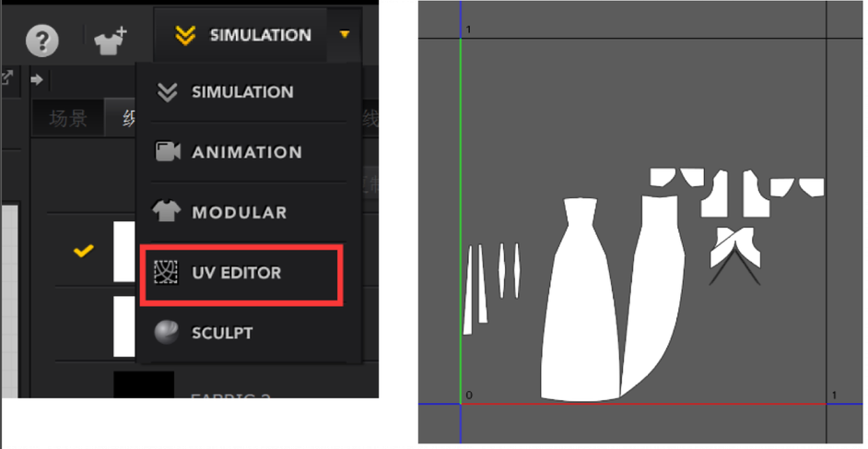
Task: Open UV EDITOR from the mode menu
Action: pyautogui.click(x=236, y=273)
